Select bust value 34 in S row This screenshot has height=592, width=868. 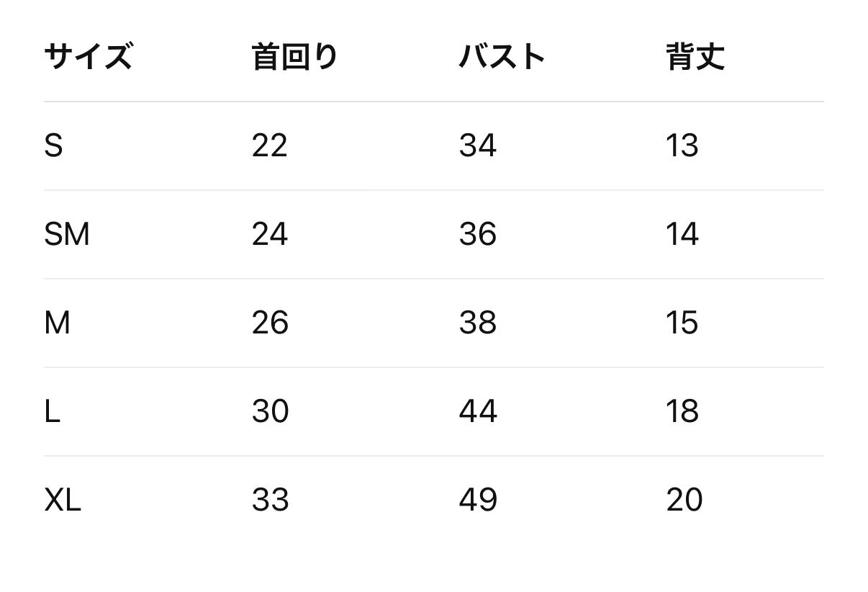pyautogui.click(x=477, y=145)
